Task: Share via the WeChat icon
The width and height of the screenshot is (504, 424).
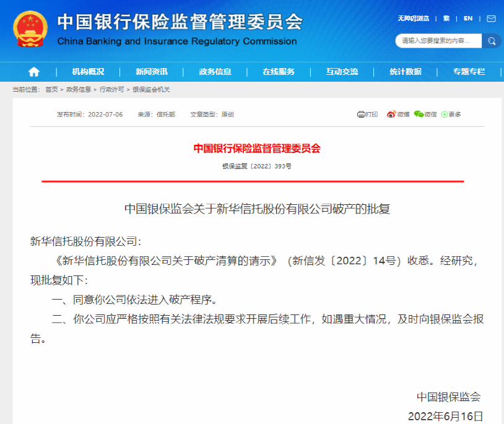Action: coord(419,114)
